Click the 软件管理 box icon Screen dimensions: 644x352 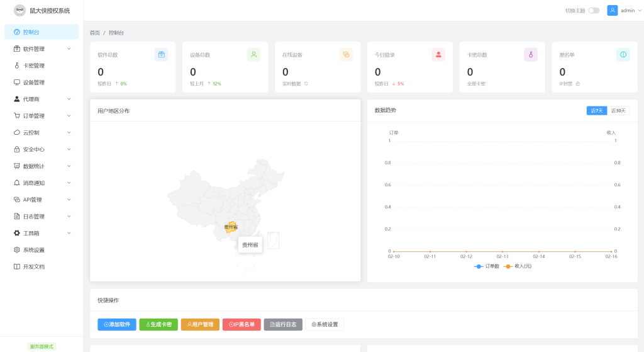tap(17, 49)
